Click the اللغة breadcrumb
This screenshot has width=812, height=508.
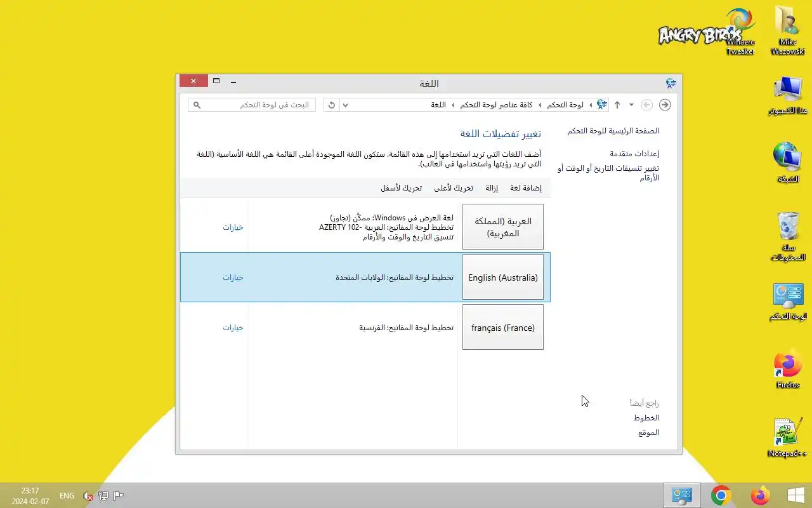tap(439, 105)
